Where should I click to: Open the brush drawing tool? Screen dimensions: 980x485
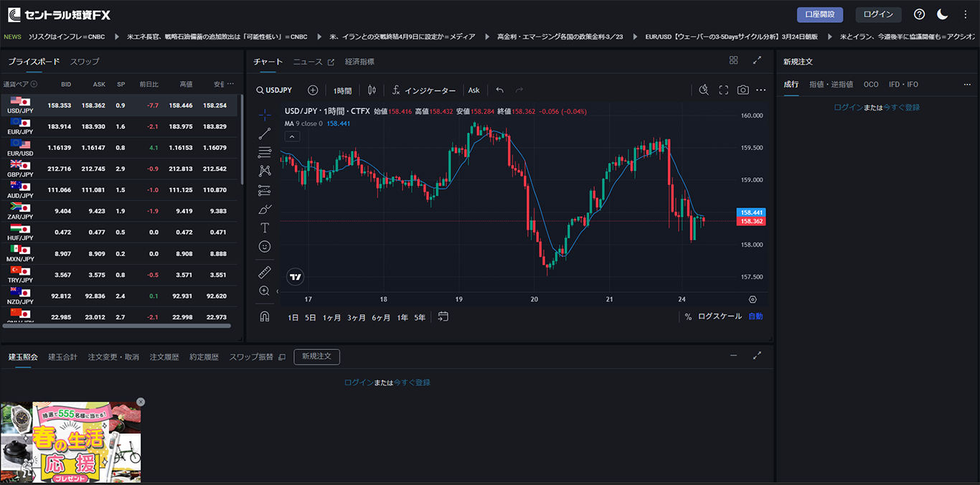point(265,209)
